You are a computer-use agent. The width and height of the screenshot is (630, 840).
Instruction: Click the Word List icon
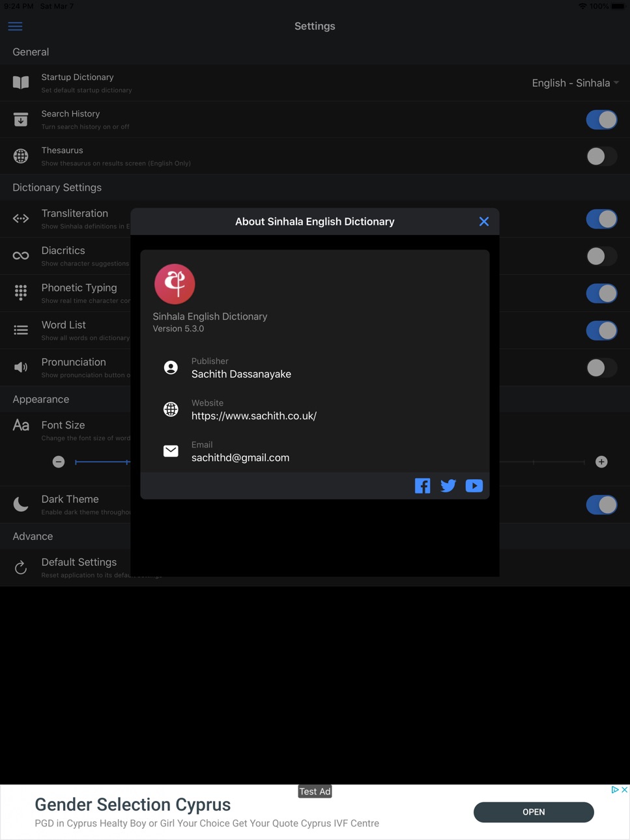pyautogui.click(x=21, y=330)
